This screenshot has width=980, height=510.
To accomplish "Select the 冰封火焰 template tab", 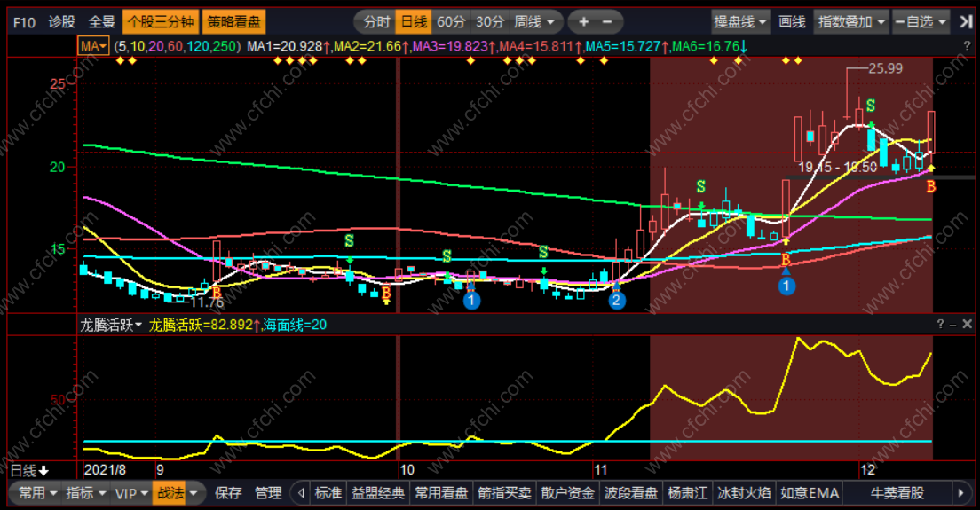I will 745,493.
